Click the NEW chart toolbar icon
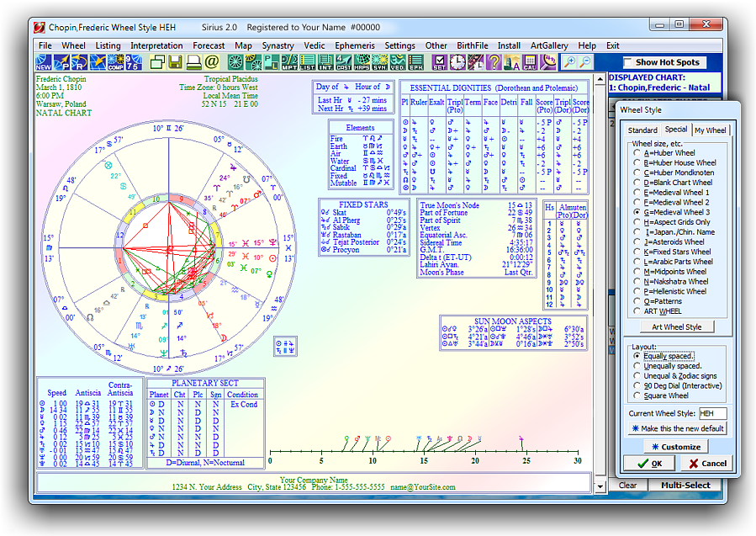This screenshot has height=536, width=756. pyautogui.click(x=44, y=62)
